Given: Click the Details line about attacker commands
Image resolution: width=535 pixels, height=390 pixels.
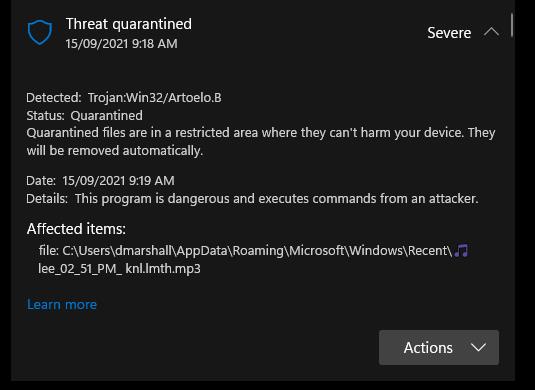Looking at the screenshot, I should point(252,199).
